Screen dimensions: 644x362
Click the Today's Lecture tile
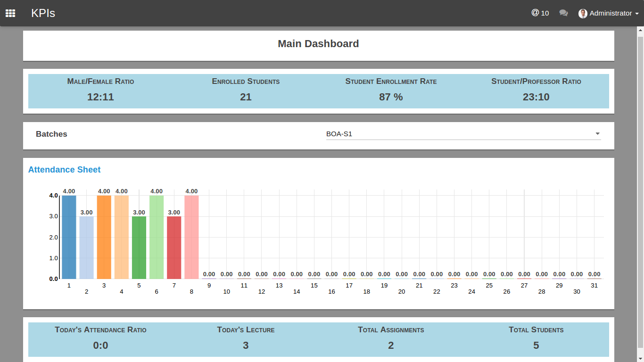tap(246, 339)
